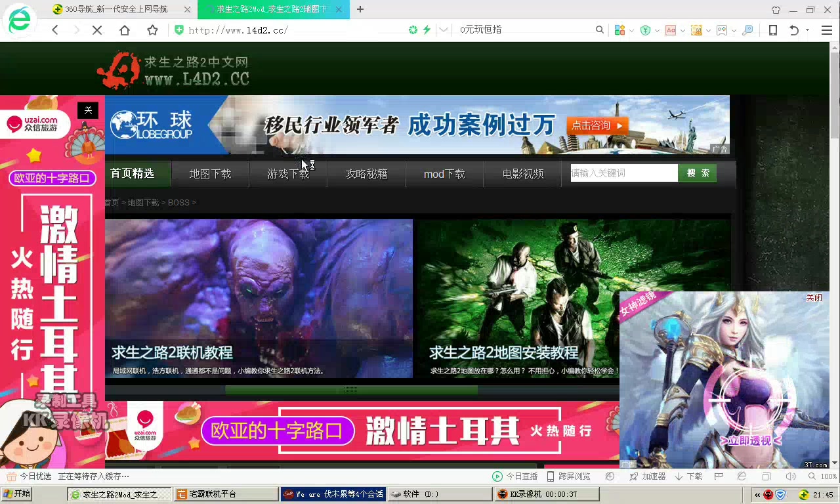Open the skin T-shirt icon in title bar
The height and width of the screenshot is (504, 840).
click(776, 10)
